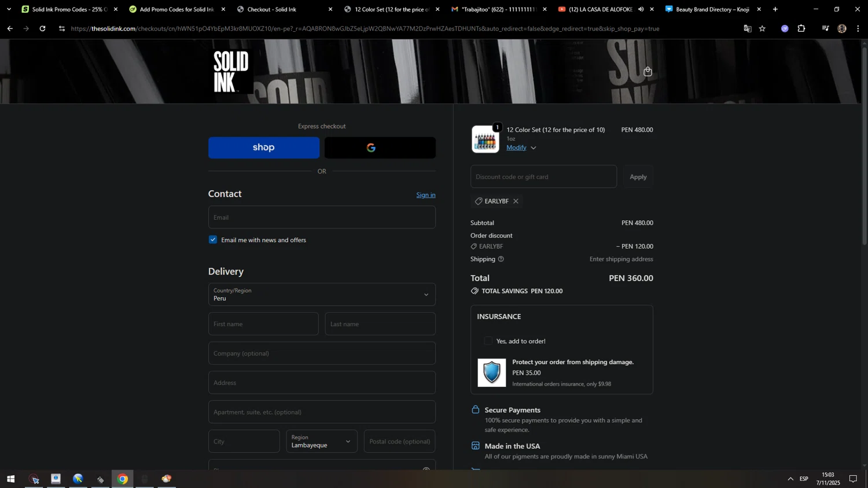This screenshot has height=488, width=868.
Task: Click Apply discount button
Action: pyautogui.click(x=638, y=177)
